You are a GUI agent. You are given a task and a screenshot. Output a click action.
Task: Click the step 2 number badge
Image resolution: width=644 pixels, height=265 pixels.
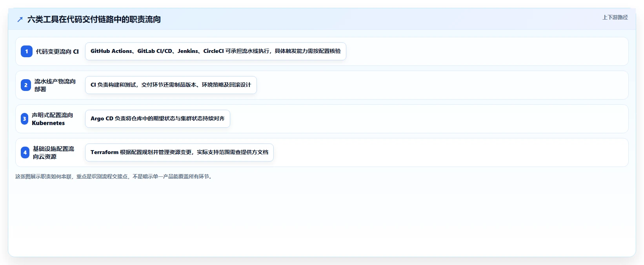coord(26,85)
